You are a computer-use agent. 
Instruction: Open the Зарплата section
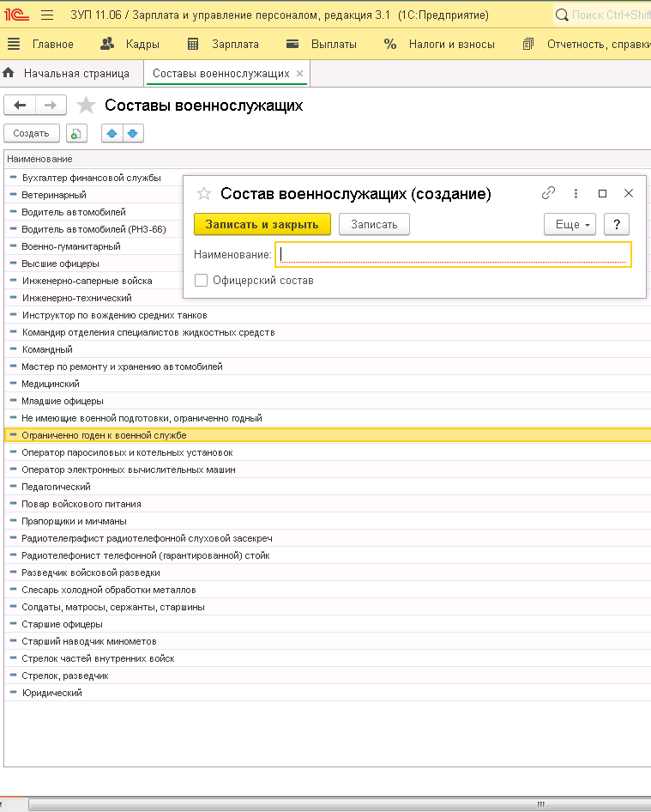pos(223,45)
